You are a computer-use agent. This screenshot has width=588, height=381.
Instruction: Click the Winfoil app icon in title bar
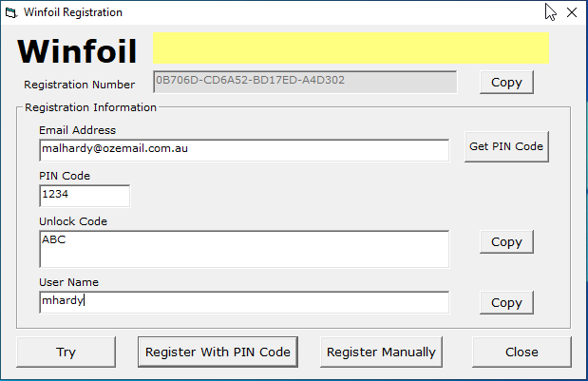(11, 12)
